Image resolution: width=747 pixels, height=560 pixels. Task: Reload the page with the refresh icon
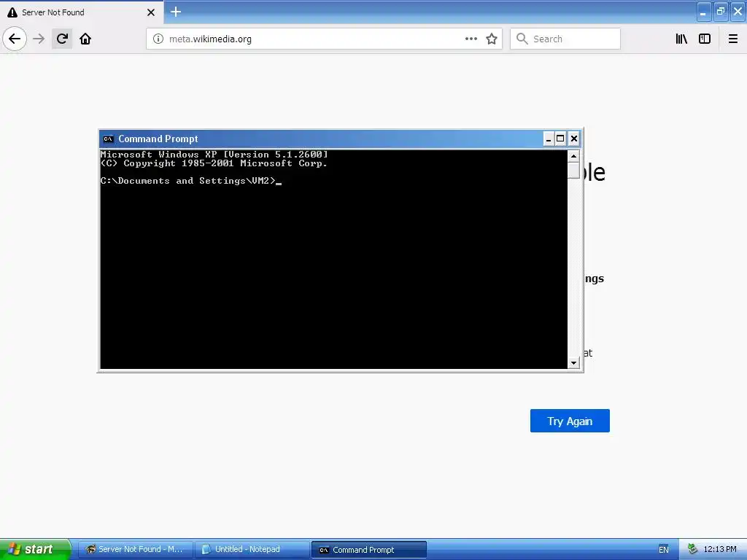pyautogui.click(x=62, y=39)
